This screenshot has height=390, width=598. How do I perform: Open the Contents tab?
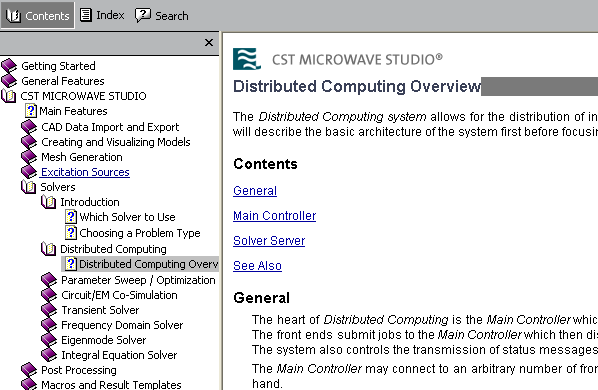[x=37, y=15]
